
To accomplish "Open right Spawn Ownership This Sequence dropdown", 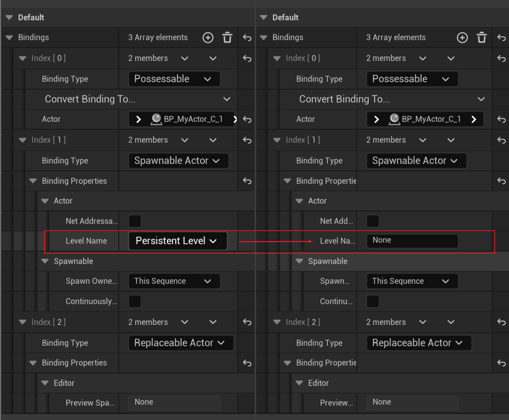I will coord(412,281).
